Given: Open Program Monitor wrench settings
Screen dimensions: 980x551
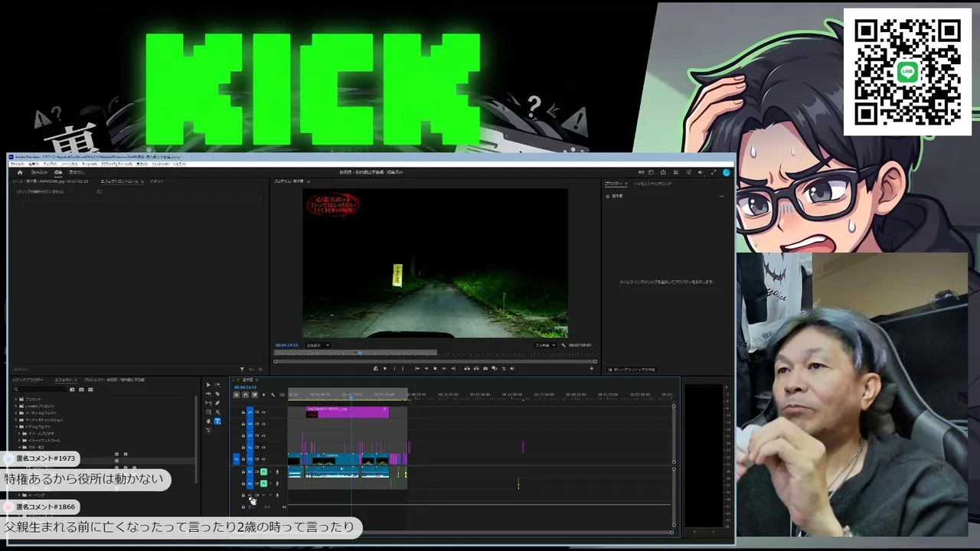Looking at the screenshot, I should pos(564,345).
